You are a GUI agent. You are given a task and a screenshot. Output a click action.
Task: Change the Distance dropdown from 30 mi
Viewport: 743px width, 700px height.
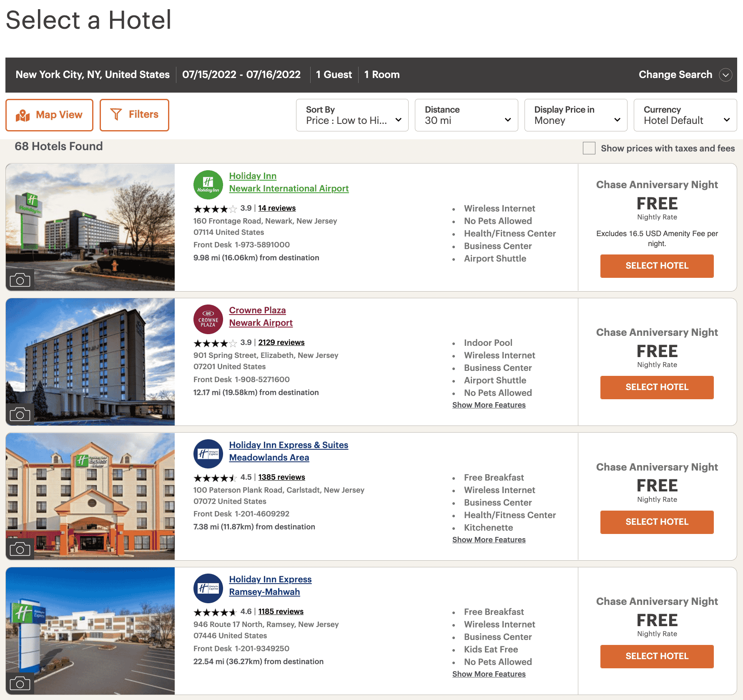coord(466,115)
